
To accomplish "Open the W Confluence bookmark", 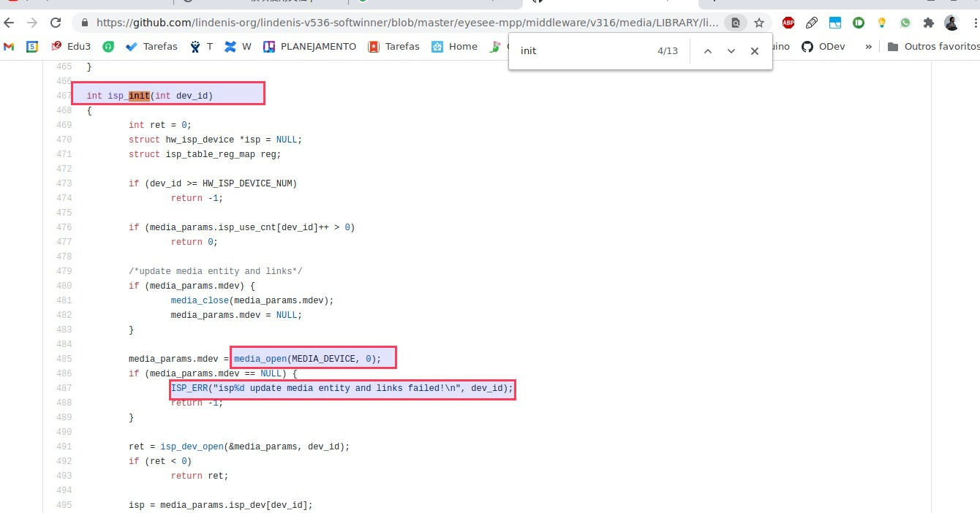I will click(238, 46).
